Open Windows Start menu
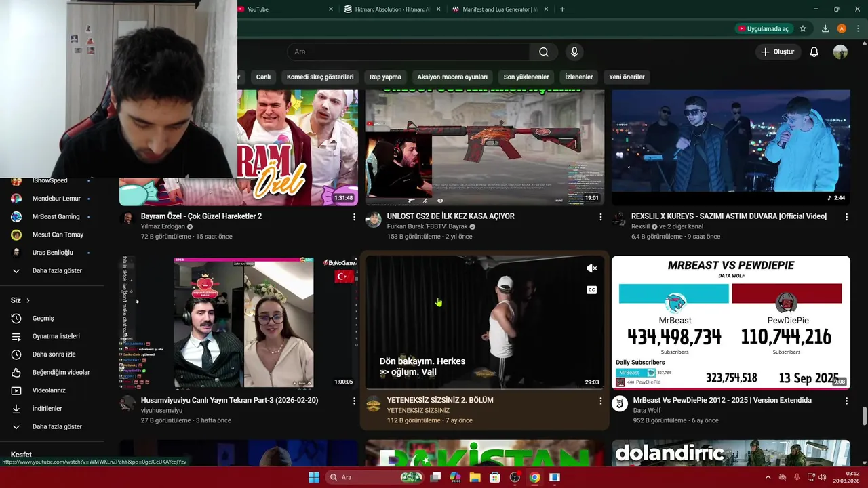Viewport: 868px width, 488px height. tap(314, 477)
